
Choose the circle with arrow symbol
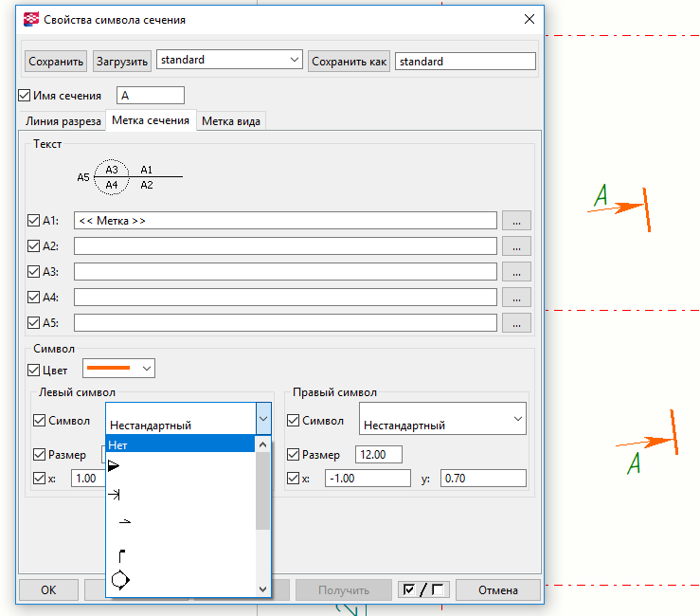[x=120, y=579]
